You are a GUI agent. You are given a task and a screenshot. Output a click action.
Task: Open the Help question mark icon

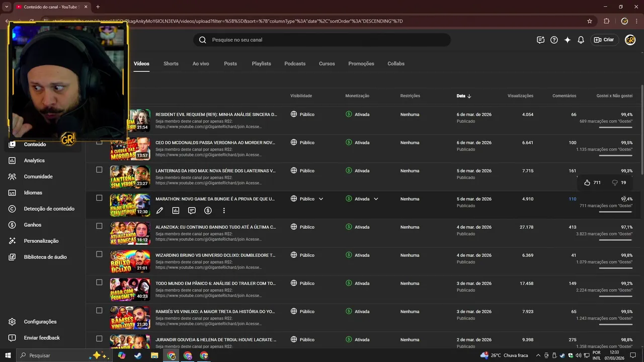coord(554,40)
